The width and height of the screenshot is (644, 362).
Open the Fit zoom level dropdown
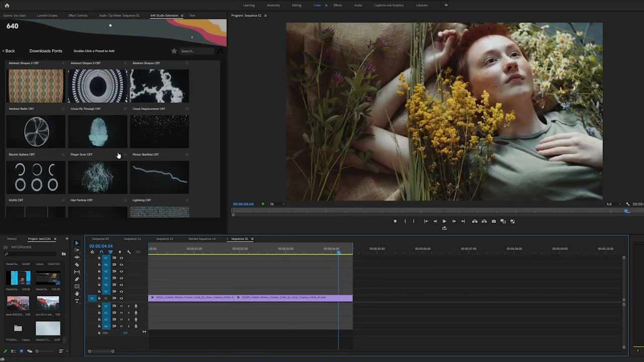coord(277,204)
